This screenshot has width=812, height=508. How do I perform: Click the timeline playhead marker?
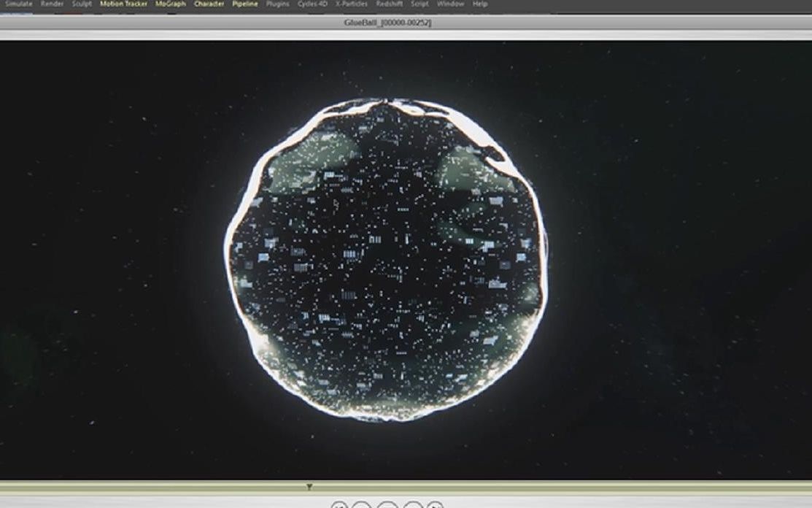point(309,485)
